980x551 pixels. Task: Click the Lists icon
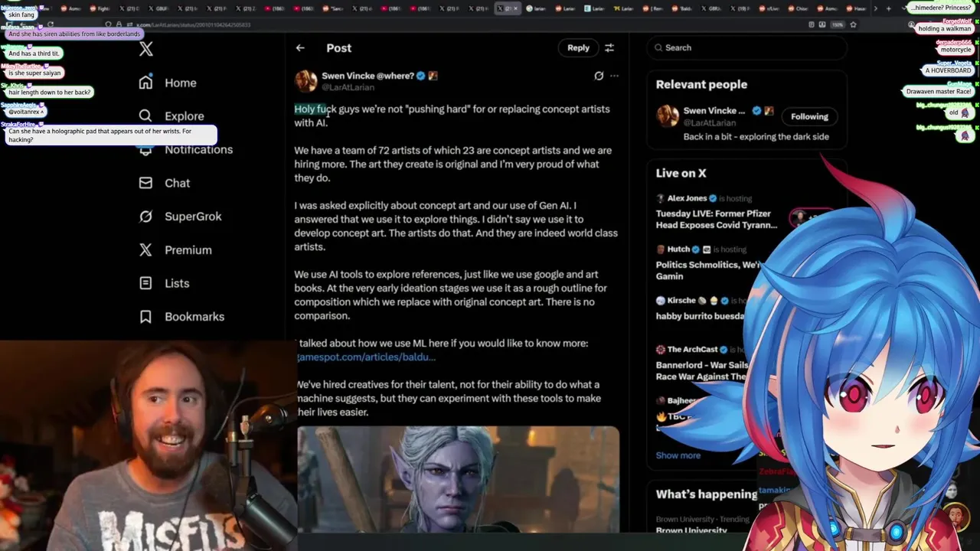click(x=145, y=283)
